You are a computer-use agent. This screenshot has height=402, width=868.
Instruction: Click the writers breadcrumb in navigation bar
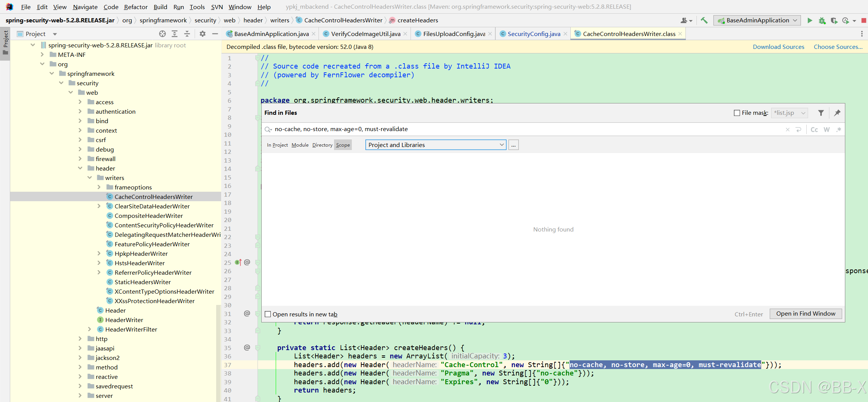click(280, 20)
